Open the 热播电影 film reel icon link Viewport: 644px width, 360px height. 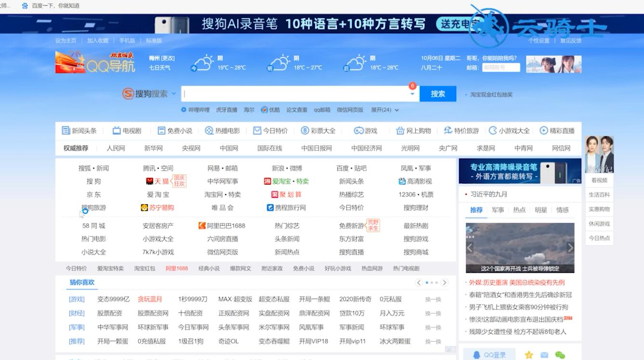[x=222, y=131]
